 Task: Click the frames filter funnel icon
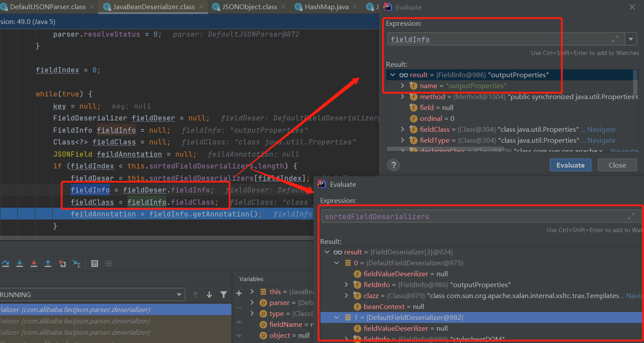pos(224,295)
